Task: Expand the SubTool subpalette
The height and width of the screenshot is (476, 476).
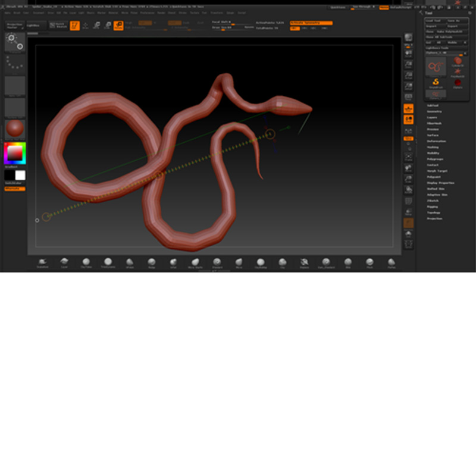Action: tap(433, 105)
